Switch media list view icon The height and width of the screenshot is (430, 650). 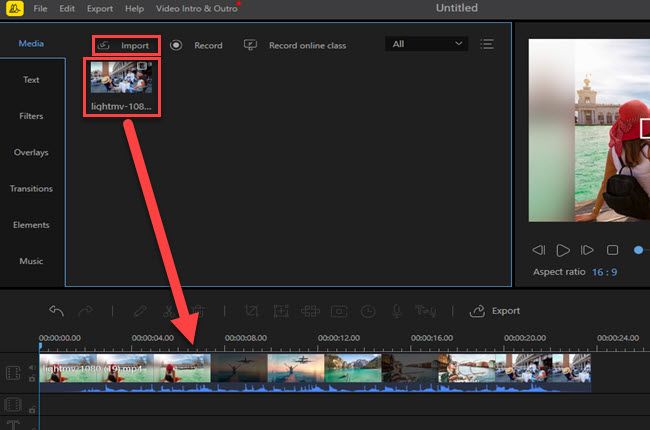[487, 44]
